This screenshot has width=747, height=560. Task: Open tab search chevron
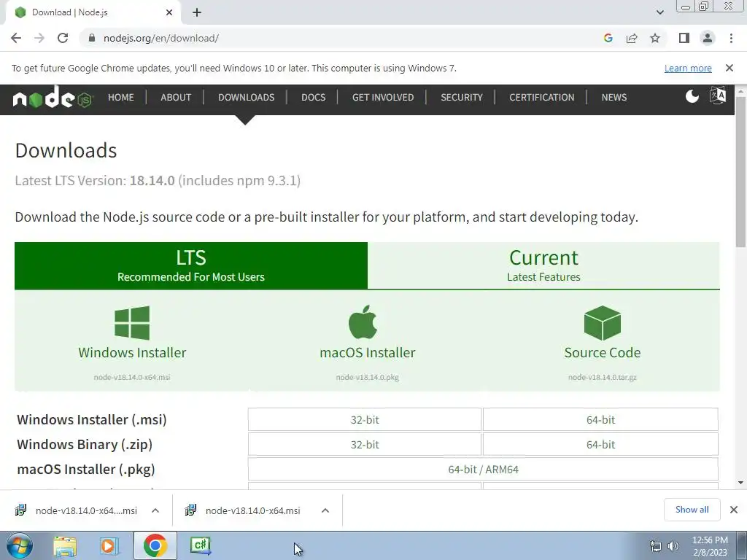pyautogui.click(x=659, y=12)
